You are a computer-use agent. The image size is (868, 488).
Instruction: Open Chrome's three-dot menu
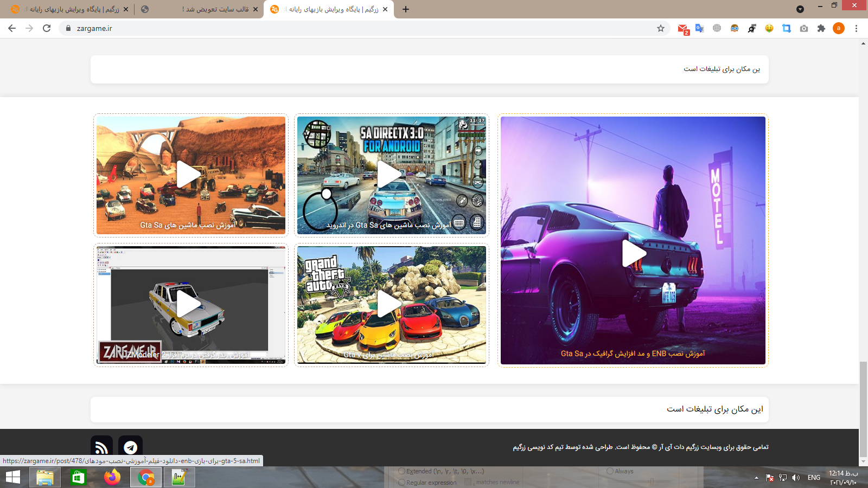pyautogui.click(x=856, y=28)
